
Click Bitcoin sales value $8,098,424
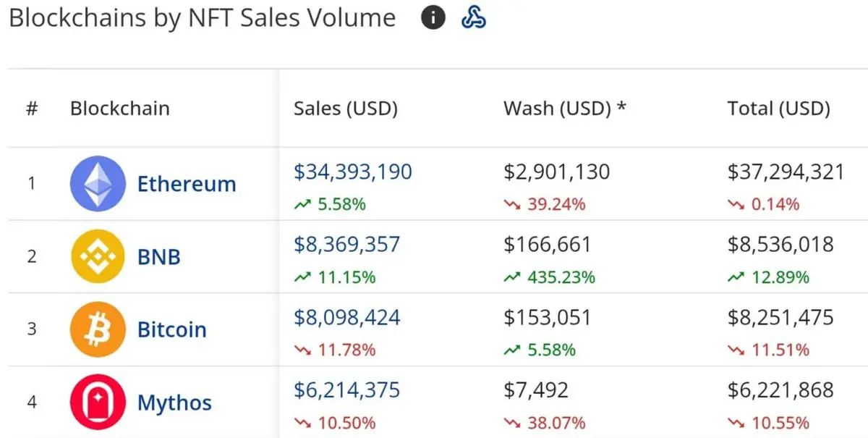pyautogui.click(x=347, y=318)
